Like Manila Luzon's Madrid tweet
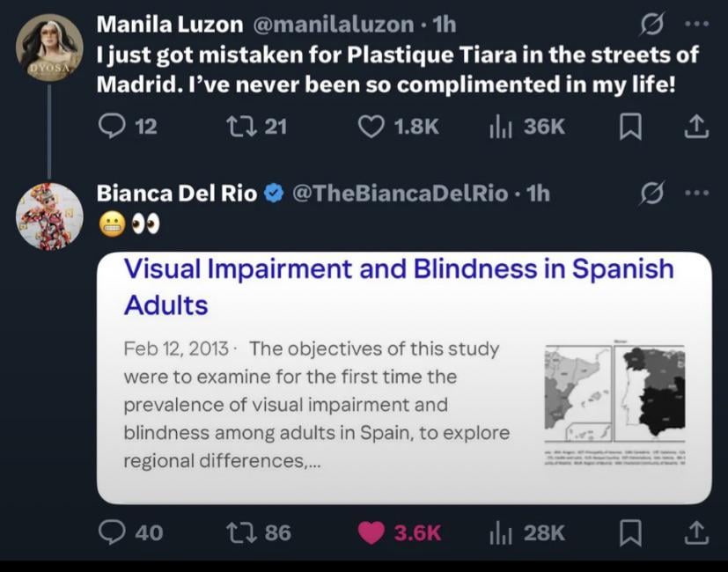The width and height of the screenshot is (728, 572). 369,127
